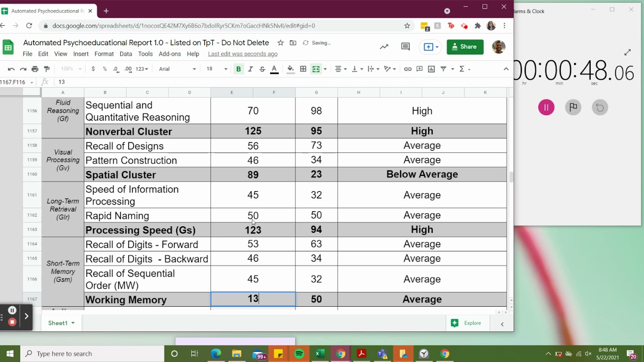This screenshot has height=362, width=644.
Task: Star the spreadsheet document
Action: pyautogui.click(x=281, y=43)
